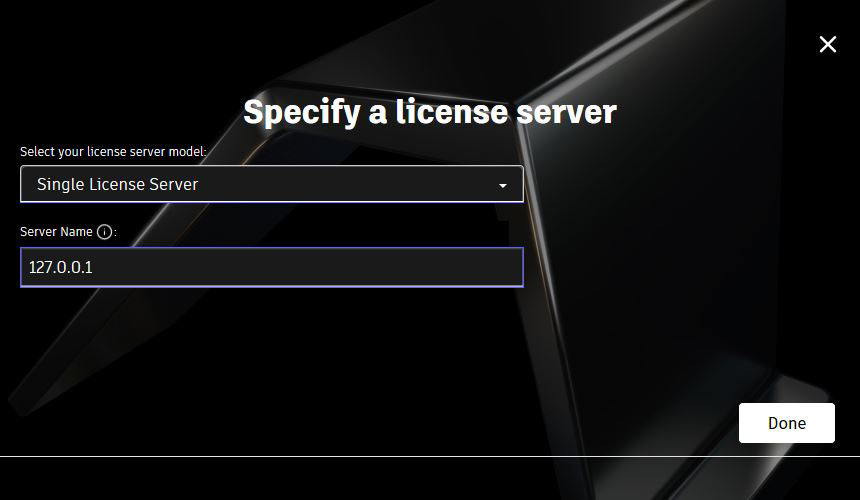Click the dark background artwork area
Screen dimensions: 860x500
[x=658, y=274]
